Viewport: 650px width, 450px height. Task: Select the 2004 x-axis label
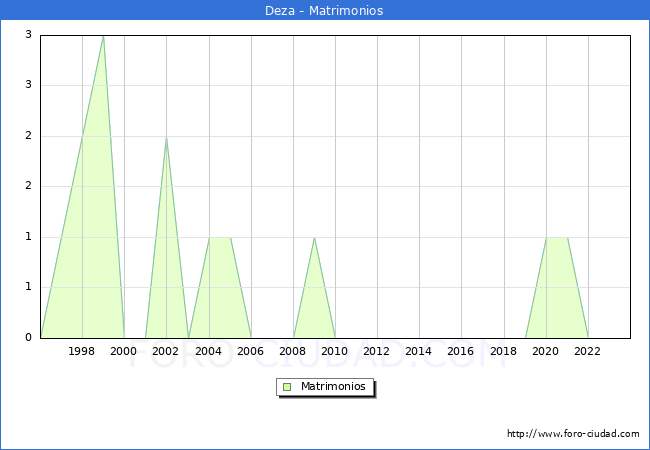click(208, 351)
